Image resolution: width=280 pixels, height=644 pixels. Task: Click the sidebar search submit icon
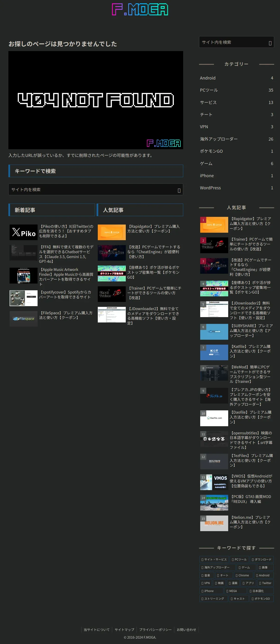pos(270,43)
